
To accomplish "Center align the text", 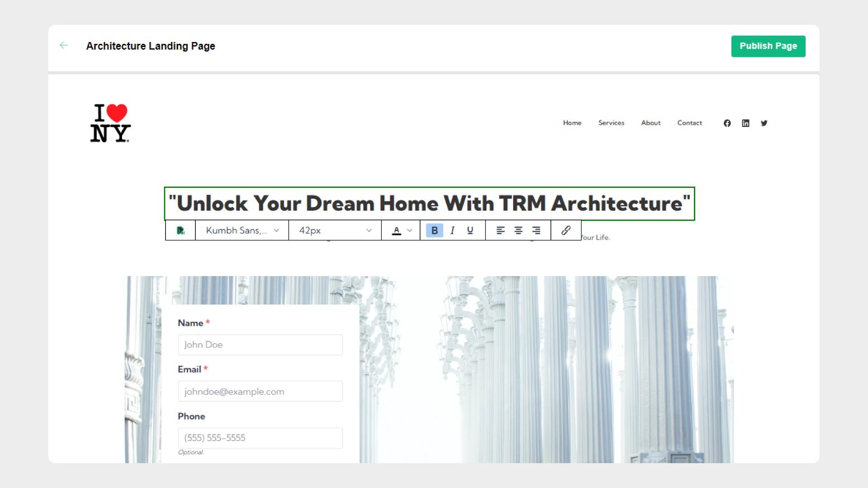I will pyautogui.click(x=518, y=230).
